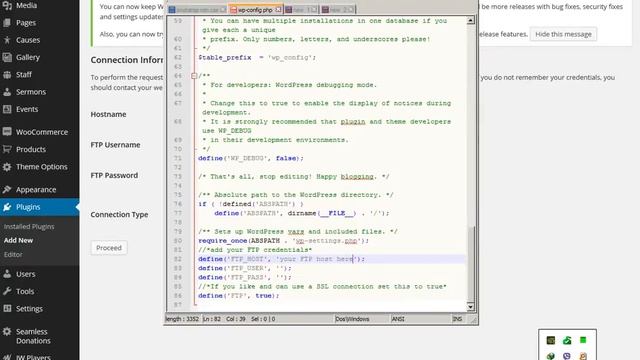640x360 pixels.
Task: Click the Gallery icon in sidebar
Action: [7, 58]
